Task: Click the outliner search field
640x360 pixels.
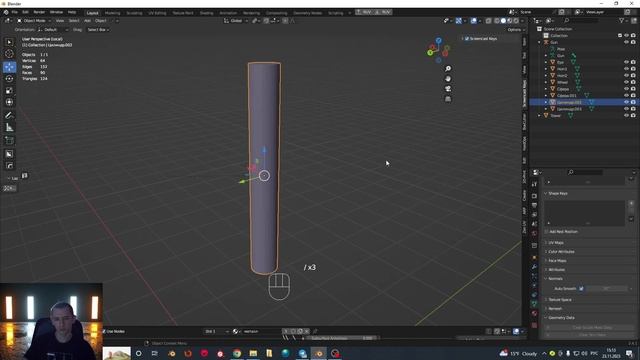Action: tap(581, 20)
